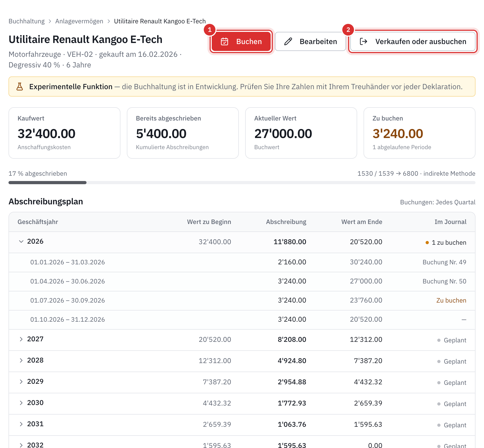Click the Abschreibungsplan heading
484x448 pixels.
pyautogui.click(x=46, y=201)
